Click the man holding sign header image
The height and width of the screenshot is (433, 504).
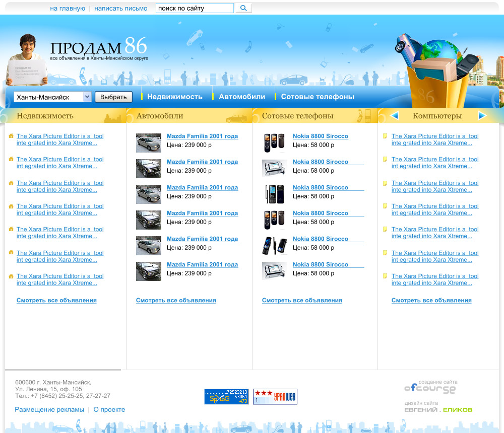(x=26, y=60)
